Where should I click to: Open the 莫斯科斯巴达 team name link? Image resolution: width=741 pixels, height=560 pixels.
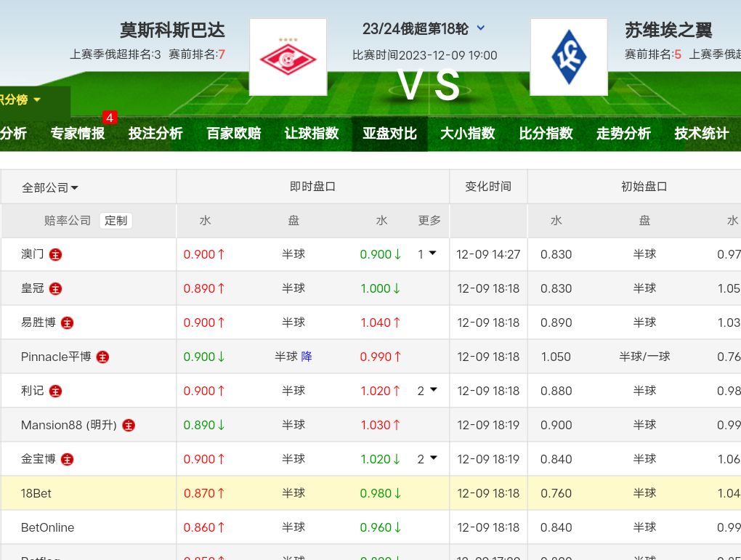tap(172, 31)
